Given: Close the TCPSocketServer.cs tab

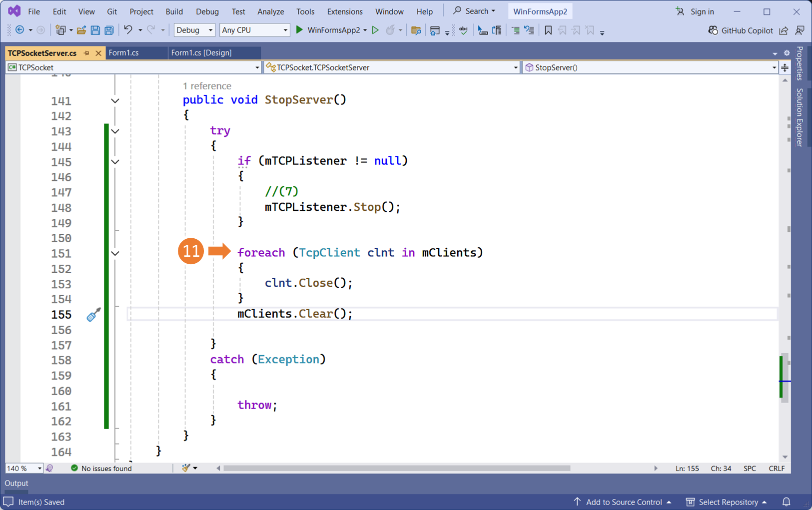Looking at the screenshot, I should click(x=98, y=53).
